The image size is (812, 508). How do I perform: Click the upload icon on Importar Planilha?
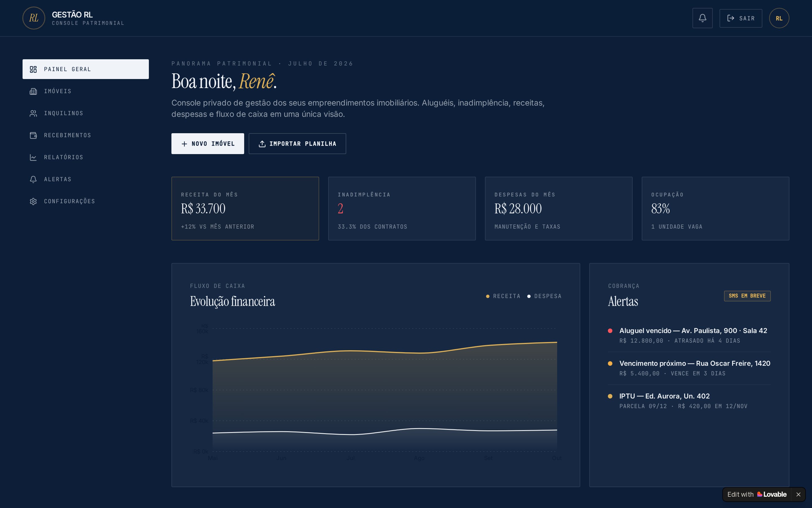262,144
